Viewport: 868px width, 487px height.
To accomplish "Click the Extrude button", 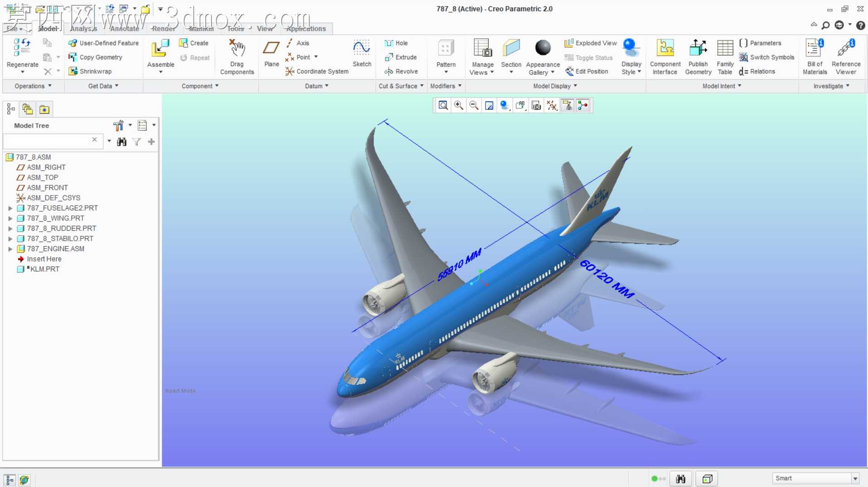I will (x=400, y=57).
